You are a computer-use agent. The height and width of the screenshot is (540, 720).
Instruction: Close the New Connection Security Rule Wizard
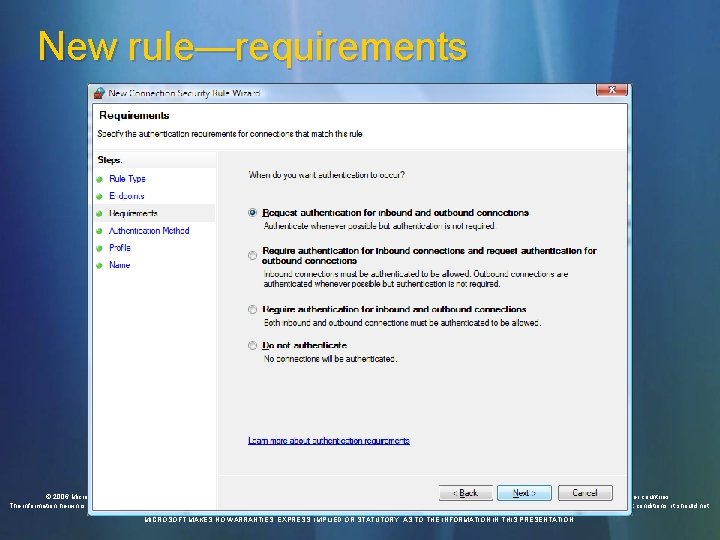click(x=612, y=90)
